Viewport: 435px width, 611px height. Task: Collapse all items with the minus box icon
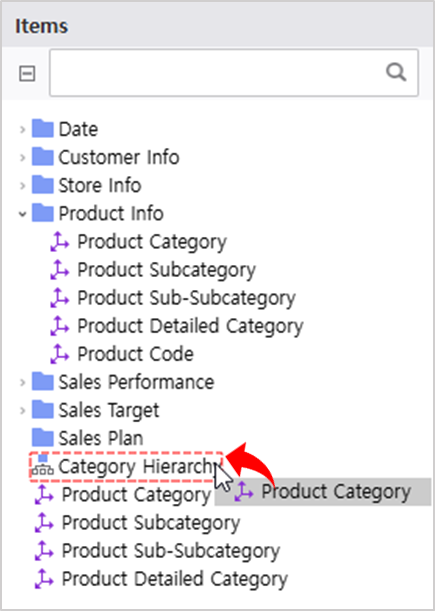click(27, 73)
